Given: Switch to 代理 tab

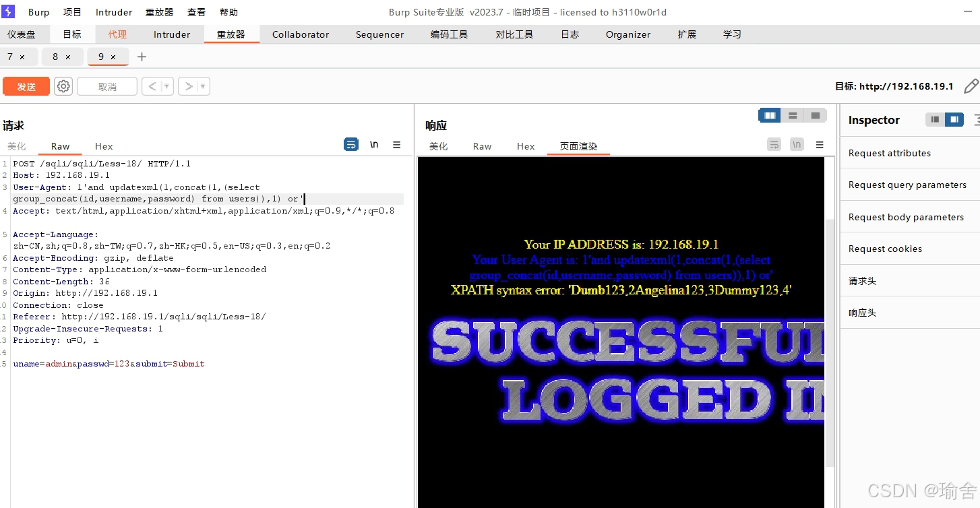Looking at the screenshot, I should click(x=117, y=34).
